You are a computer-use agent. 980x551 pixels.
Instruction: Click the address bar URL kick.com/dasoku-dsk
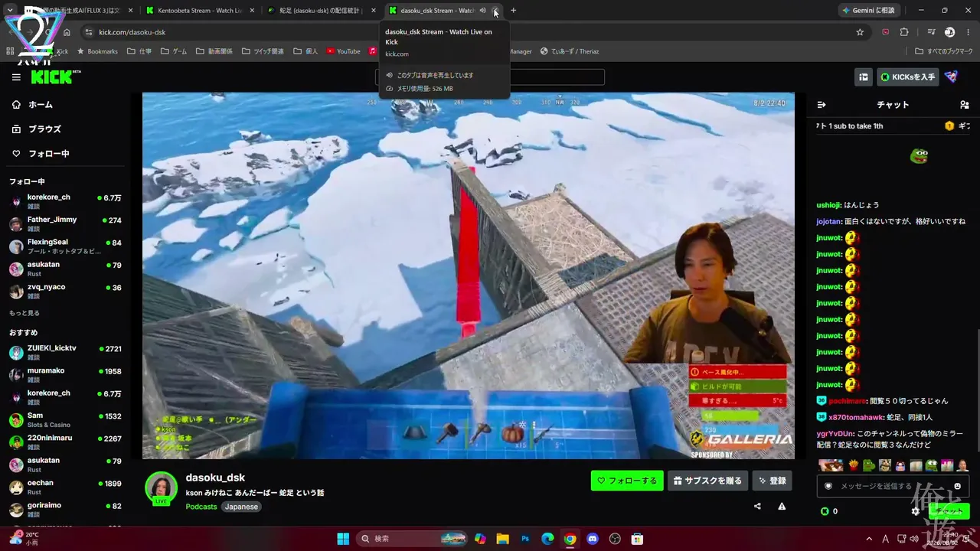132,32
